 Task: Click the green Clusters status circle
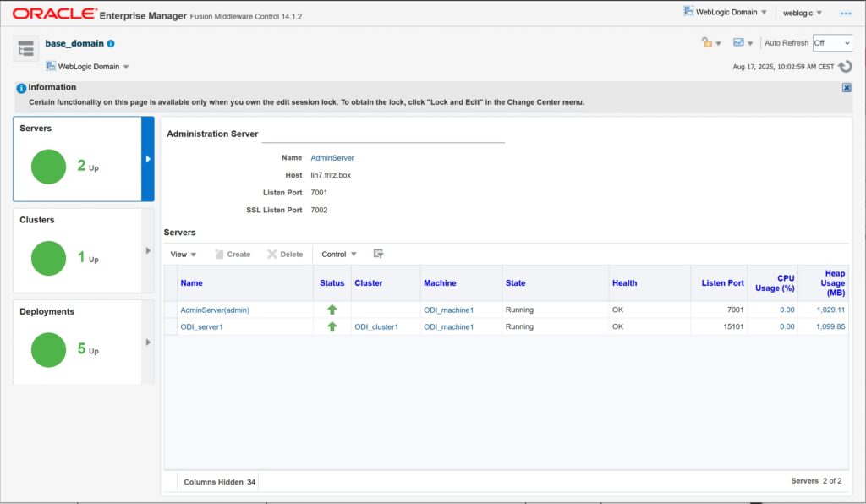click(48, 259)
